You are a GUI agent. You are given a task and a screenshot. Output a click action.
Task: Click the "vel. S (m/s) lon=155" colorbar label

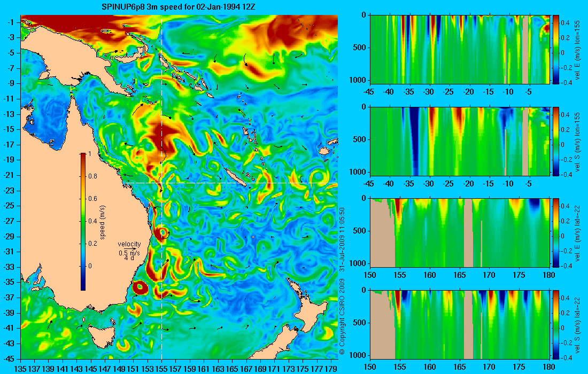[x=577, y=141]
